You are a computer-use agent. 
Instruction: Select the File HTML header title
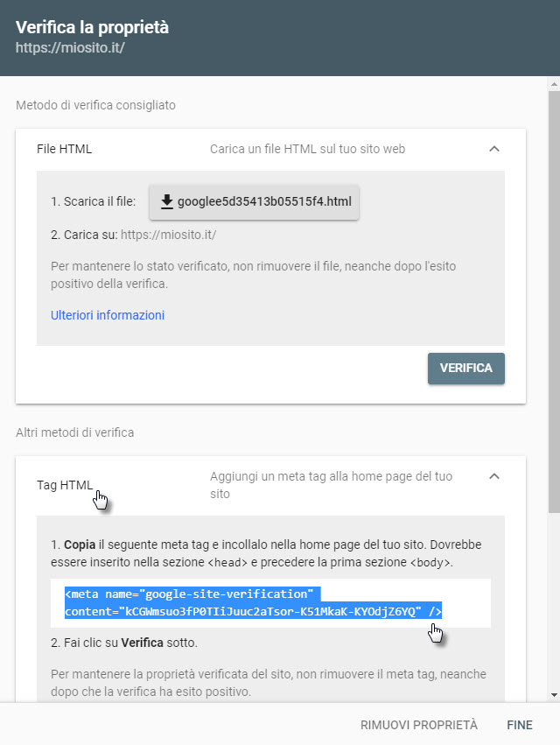pyautogui.click(x=64, y=149)
